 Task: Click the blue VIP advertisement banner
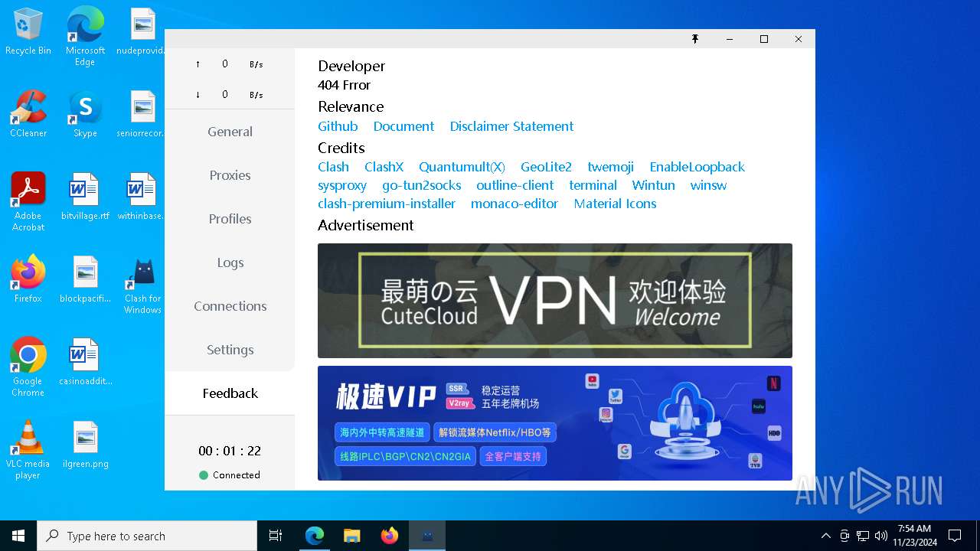[555, 423]
